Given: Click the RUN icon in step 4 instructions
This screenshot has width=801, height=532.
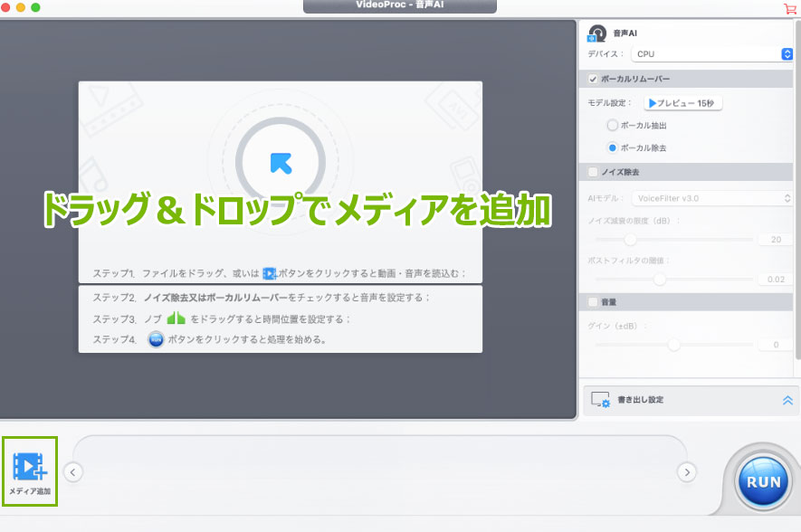Looking at the screenshot, I should click(156, 340).
